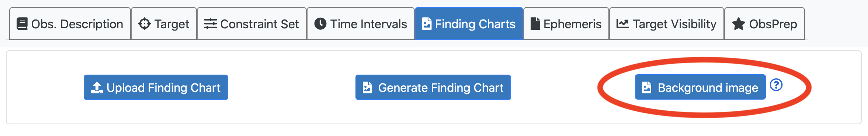The width and height of the screenshot is (868, 136).
Task: Open the Ephemeris tab
Action: pyautogui.click(x=566, y=24)
